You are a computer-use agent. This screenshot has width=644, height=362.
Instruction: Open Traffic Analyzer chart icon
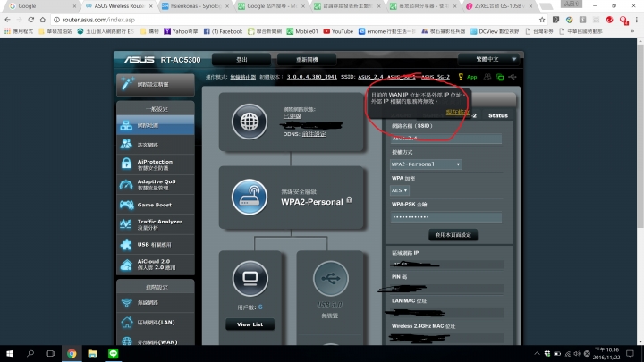[126, 224]
